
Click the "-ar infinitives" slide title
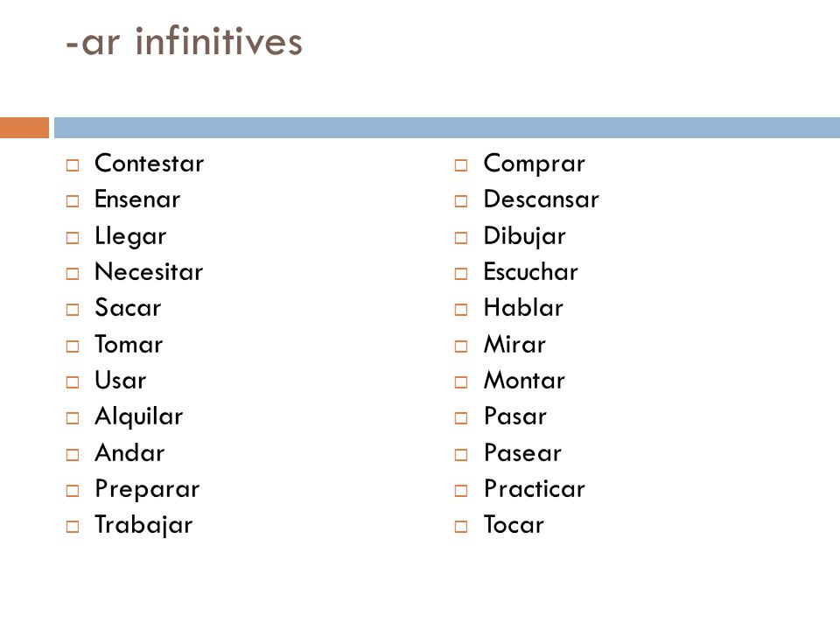click(x=185, y=41)
